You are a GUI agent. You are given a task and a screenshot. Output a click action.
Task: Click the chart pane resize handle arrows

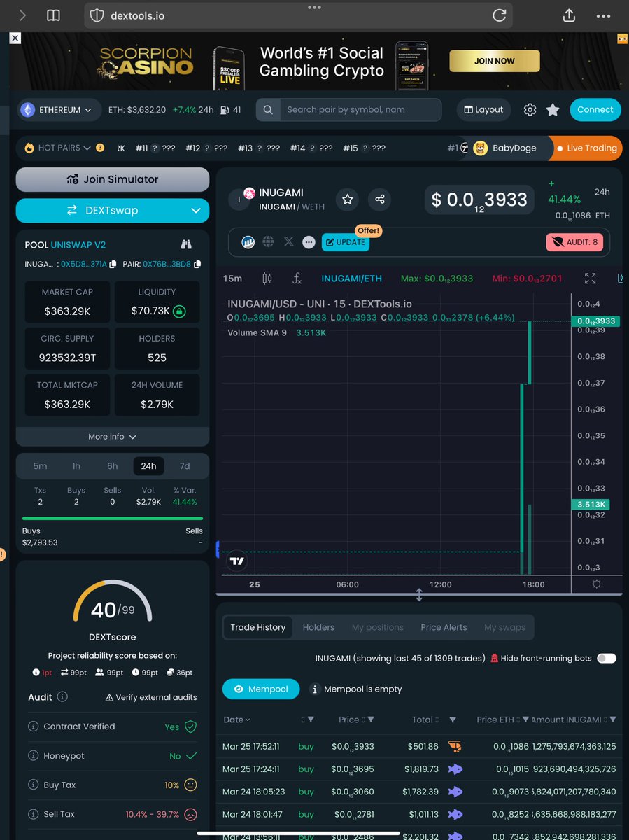419,595
